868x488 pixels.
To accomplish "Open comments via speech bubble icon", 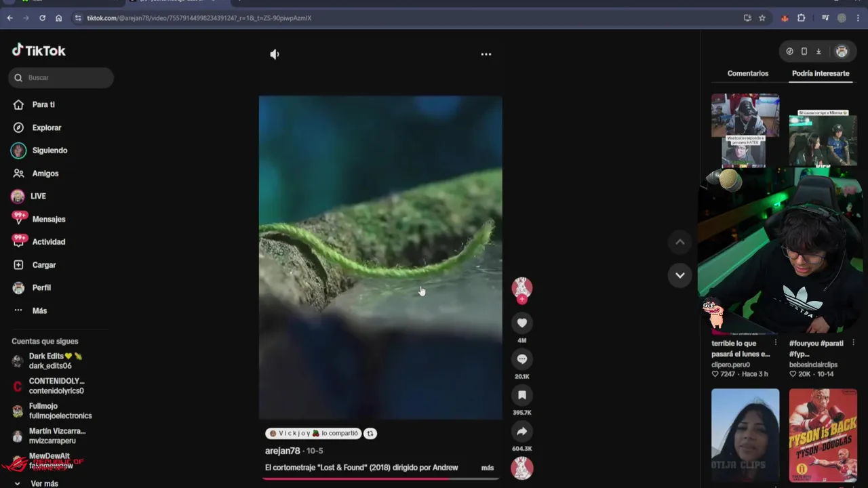I will coord(521,359).
